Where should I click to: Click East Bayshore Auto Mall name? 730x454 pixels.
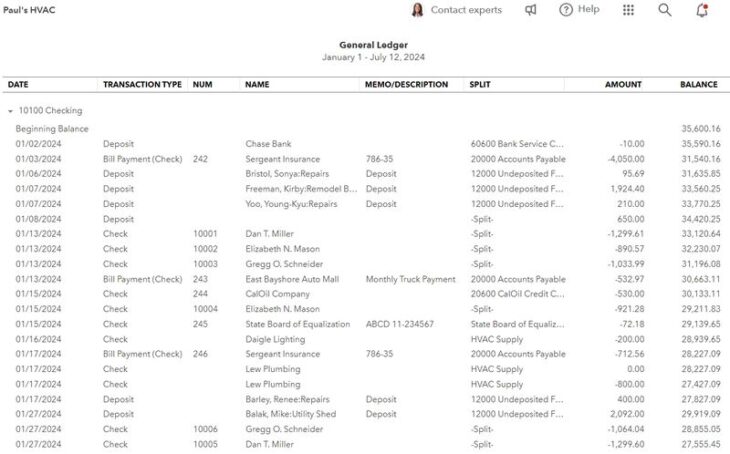point(292,279)
